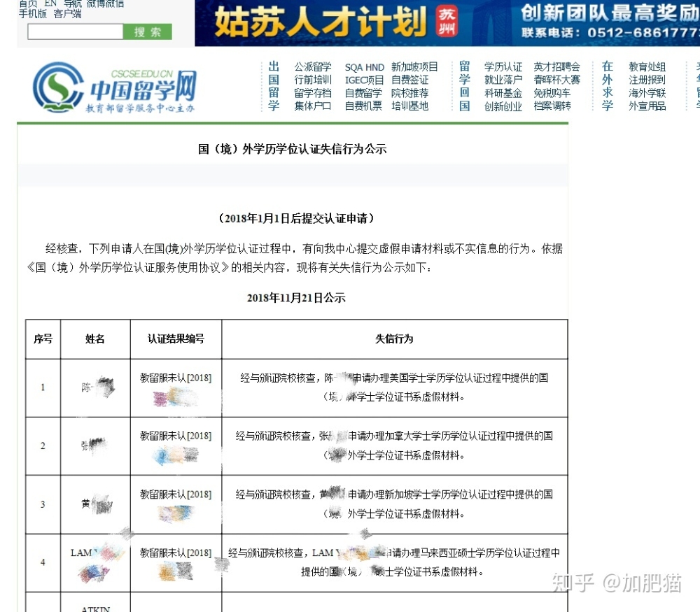Open the 行前培训 nav link
700x612 pixels.
click(x=312, y=80)
